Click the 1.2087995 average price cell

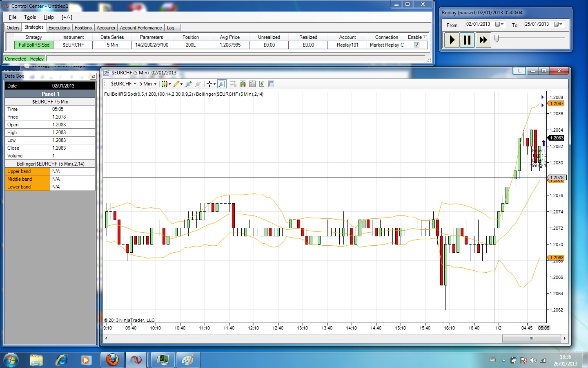[230, 45]
